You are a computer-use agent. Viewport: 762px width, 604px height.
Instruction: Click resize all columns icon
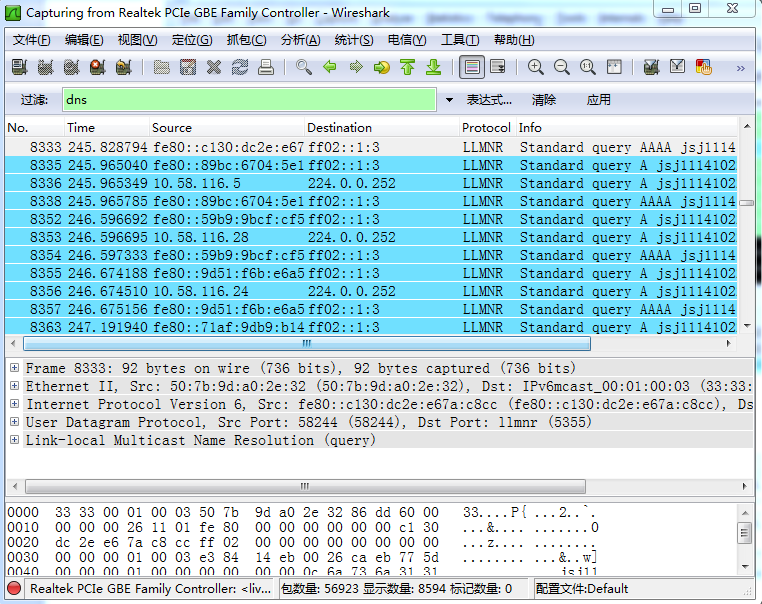point(614,67)
